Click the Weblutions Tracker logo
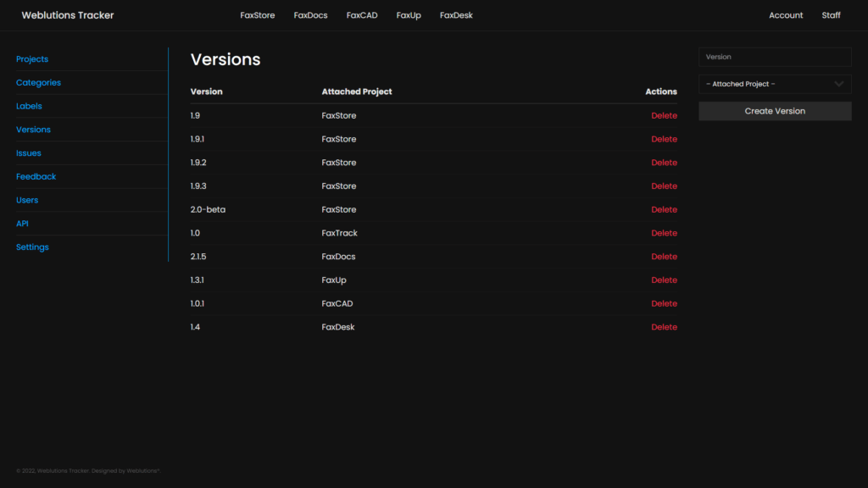This screenshot has height=488, width=868. (68, 14)
